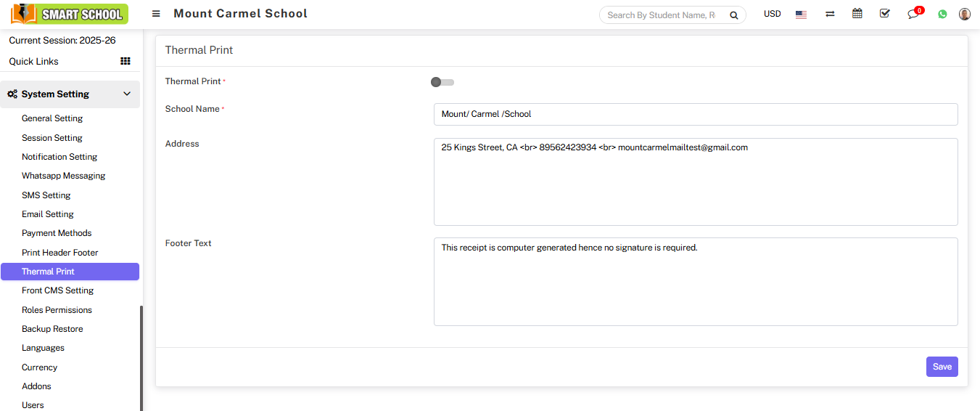This screenshot has width=980, height=411.
Task: Open the calendar icon in header
Action: [x=857, y=14]
